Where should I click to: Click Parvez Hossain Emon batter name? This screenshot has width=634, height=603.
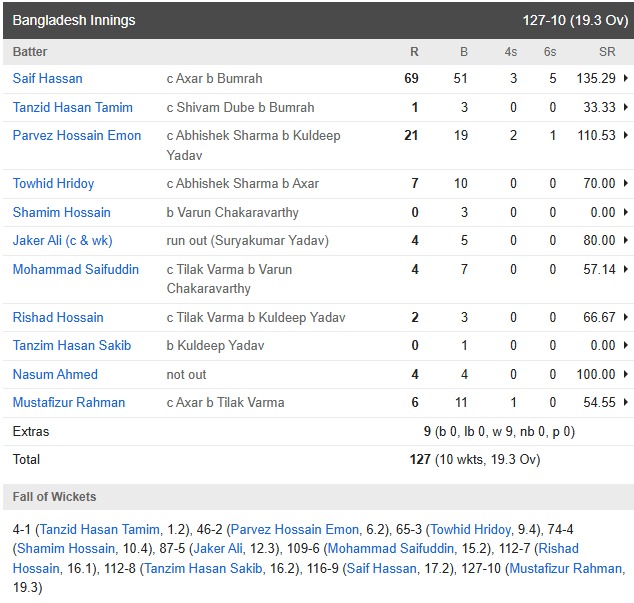77,136
